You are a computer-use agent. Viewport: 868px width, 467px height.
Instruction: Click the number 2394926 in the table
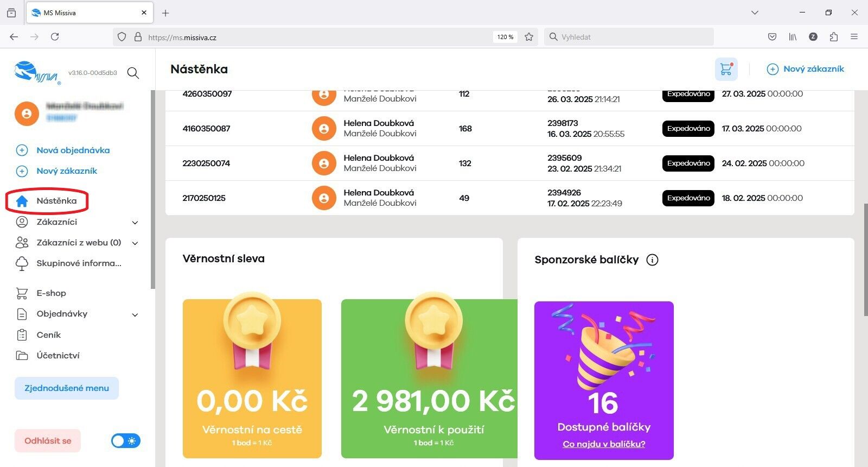point(564,193)
